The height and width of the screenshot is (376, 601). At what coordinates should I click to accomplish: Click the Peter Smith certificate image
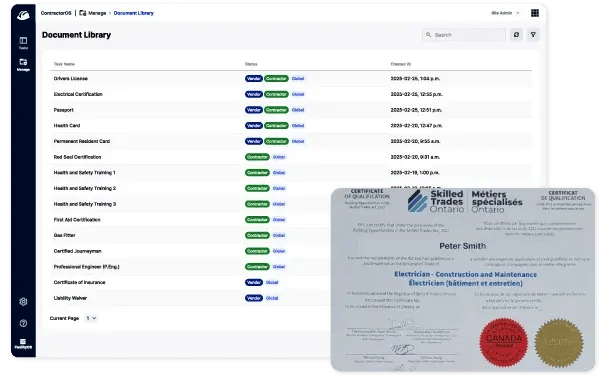463,279
